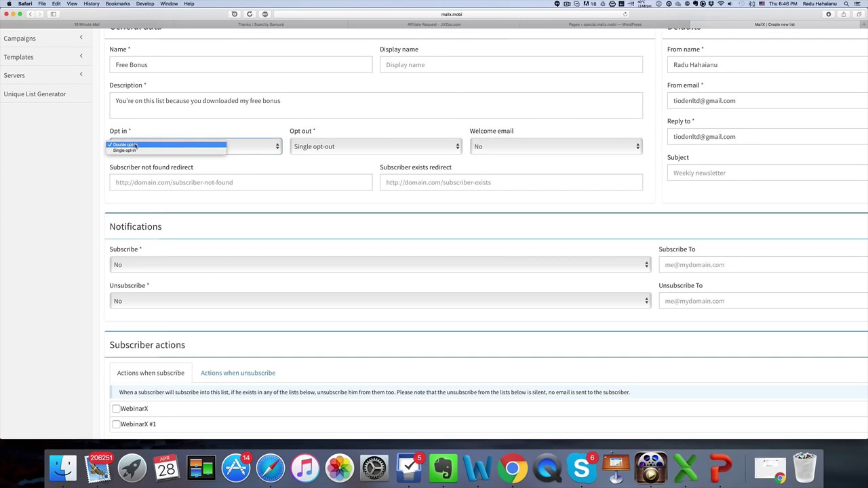Reload the page from the address bar
The width and height of the screenshot is (868, 488).
[625, 14]
